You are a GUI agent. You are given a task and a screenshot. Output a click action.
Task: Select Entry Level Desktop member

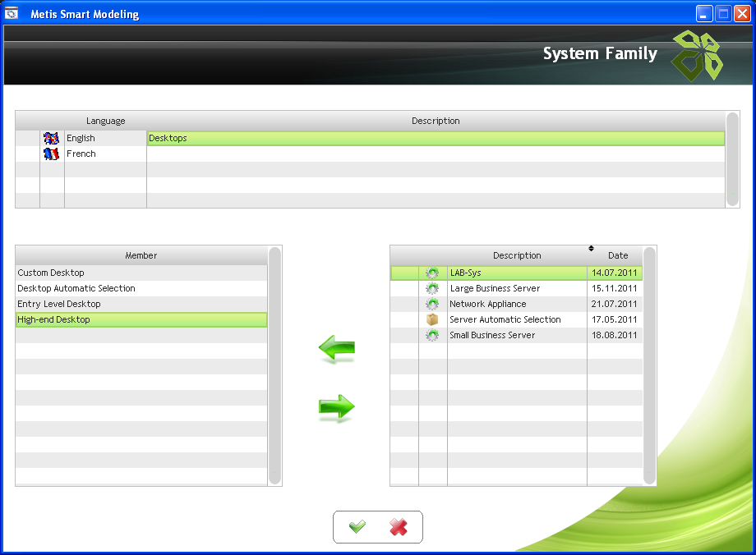click(x=141, y=304)
